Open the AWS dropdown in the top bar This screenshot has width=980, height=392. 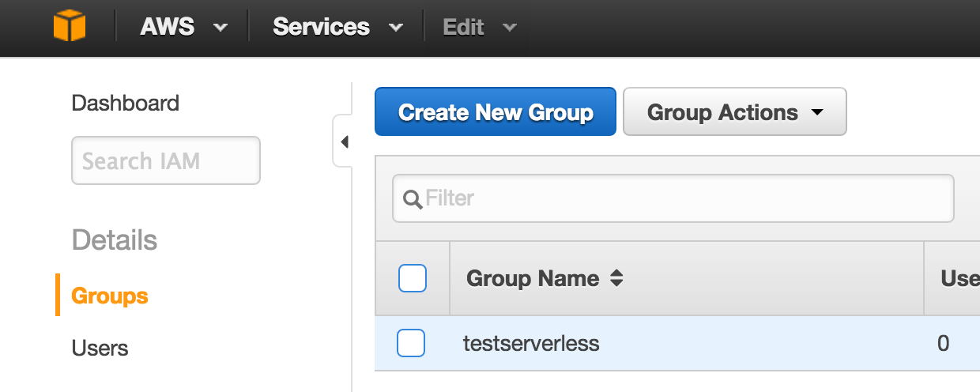(x=184, y=27)
